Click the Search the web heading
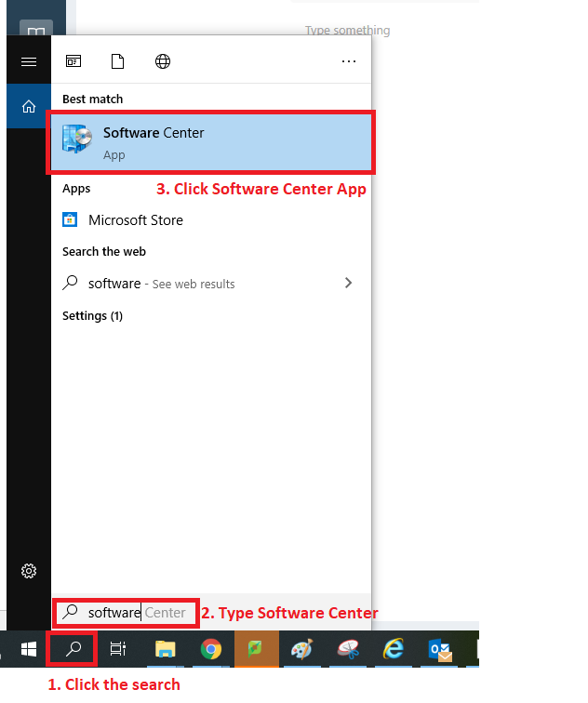Image resolution: width=588 pixels, height=703 pixels. pos(104,251)
